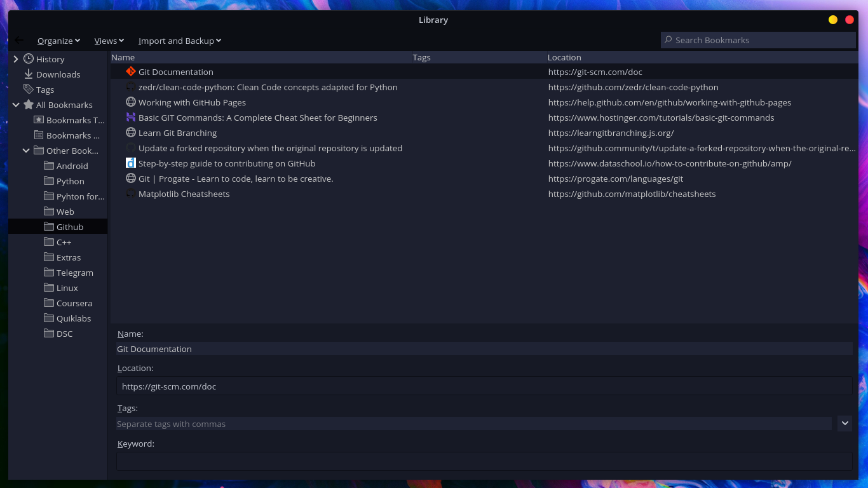Sort by the Location column header

[x=702, y=57]
